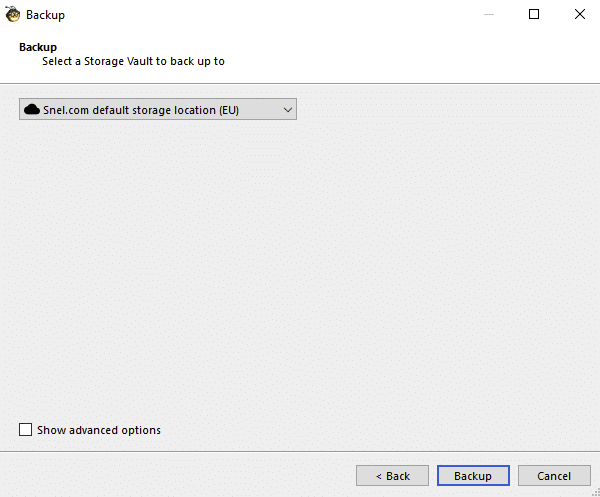This screenshot has width=600, height=497.
Task: Click the bee application icon in title bar
Action: tap(12, 15)
